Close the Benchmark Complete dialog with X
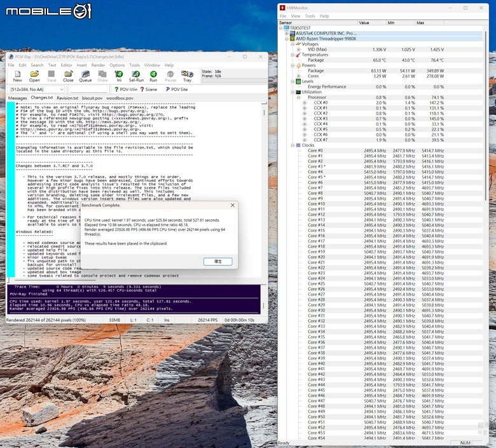This screenshot has width=496, height=448. tap(233, 205)
